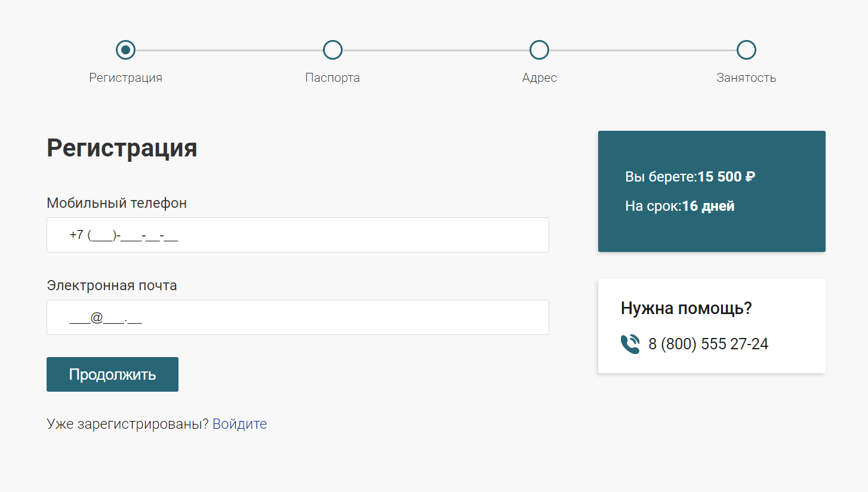
Task: Open the Адрес step label
Action: coord(539,78)
